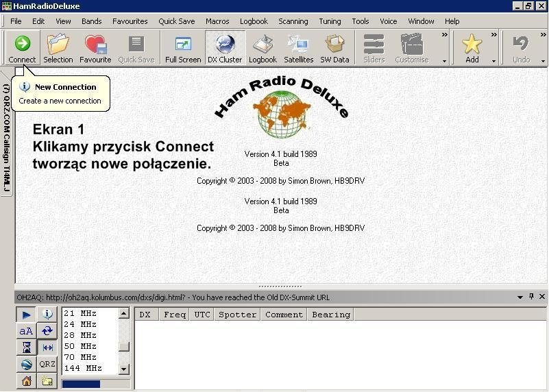Click the blue play arrow button in DX panel

tap(26, 315)
